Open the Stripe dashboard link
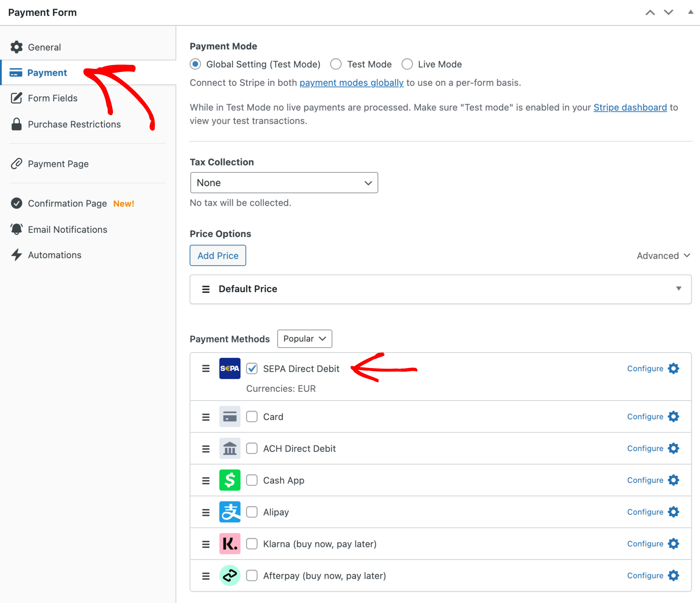 coord(630,107)
